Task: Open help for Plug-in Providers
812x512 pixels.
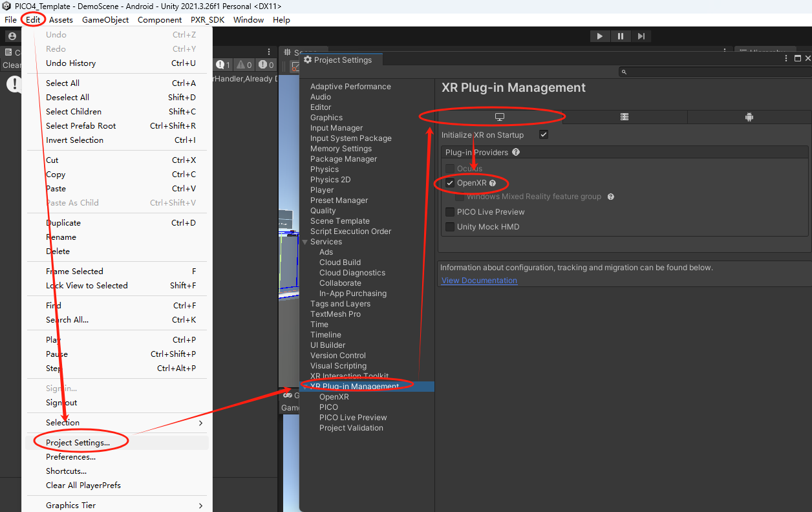Action: [x=516, y=153]
